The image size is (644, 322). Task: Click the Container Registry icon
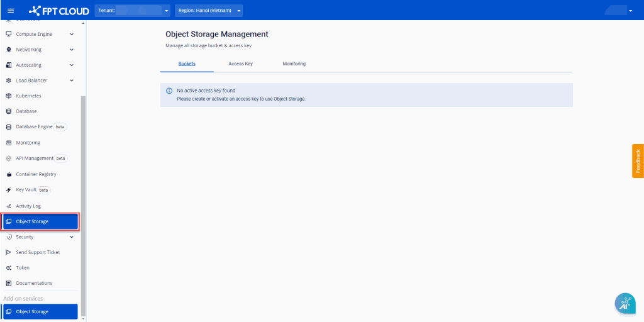[9, 174]
